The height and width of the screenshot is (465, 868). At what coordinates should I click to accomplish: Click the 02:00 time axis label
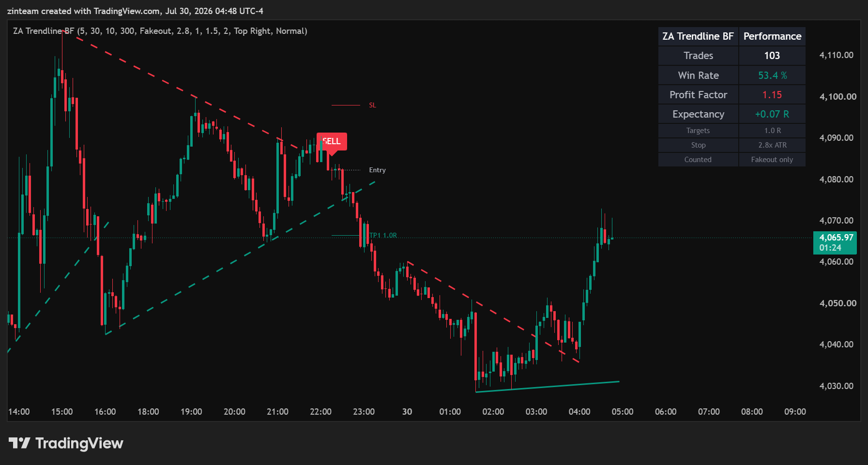pyautogui.click(x=493, y=412)
